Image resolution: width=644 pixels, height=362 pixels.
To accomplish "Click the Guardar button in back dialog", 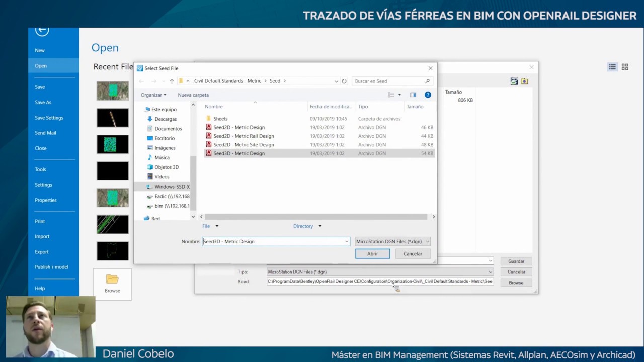I will coord(516,261).
